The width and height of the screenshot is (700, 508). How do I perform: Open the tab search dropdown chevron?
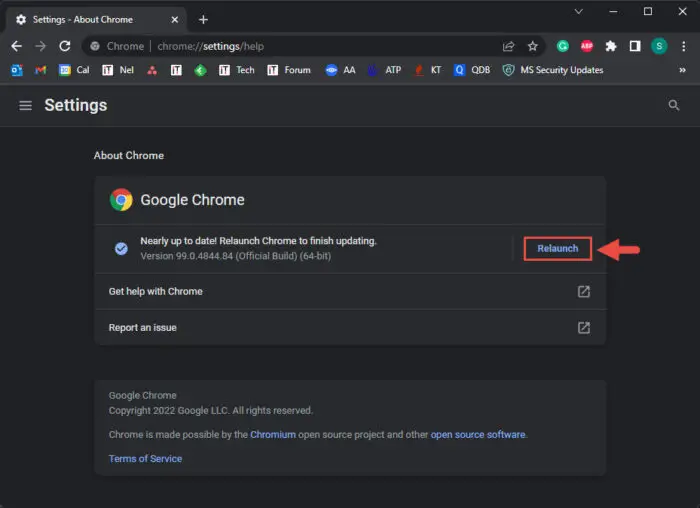pos(579,12)
